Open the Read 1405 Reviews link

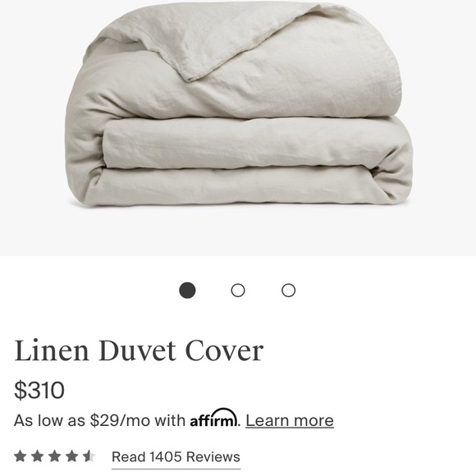click(176, 457)
